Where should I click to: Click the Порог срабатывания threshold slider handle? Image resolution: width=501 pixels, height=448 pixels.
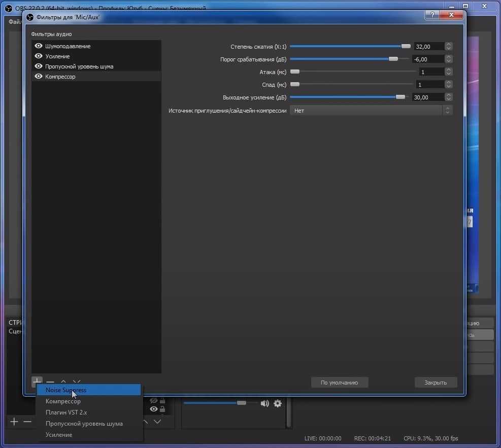pyautogui.click(x=393, y=59)
